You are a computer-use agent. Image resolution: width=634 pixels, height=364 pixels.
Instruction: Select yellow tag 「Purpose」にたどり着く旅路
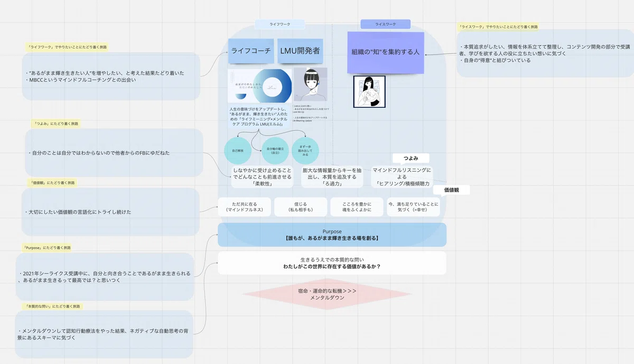tap(48, 247)
